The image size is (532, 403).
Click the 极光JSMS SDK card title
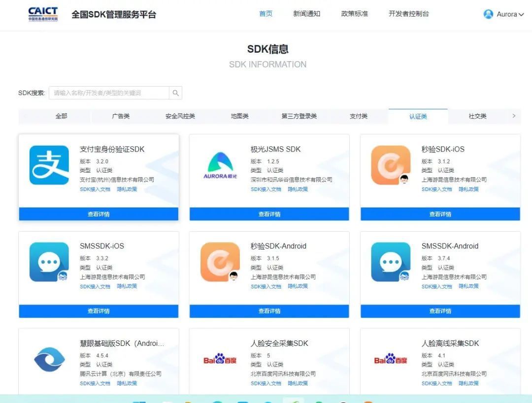(275, 149)
